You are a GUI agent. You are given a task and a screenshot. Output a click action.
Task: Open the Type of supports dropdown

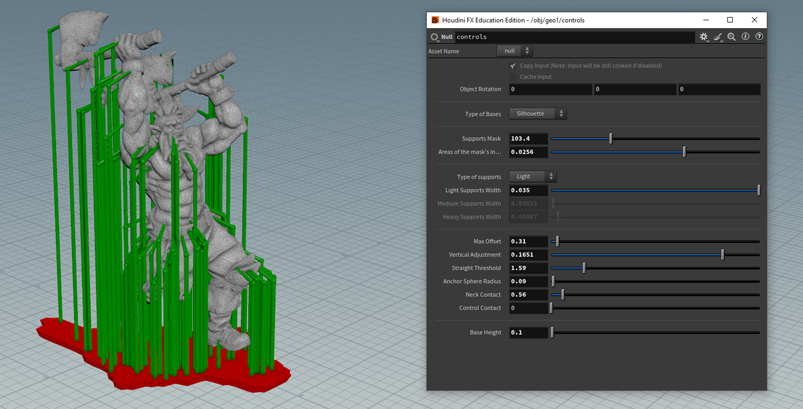click(x=533, y=177)
